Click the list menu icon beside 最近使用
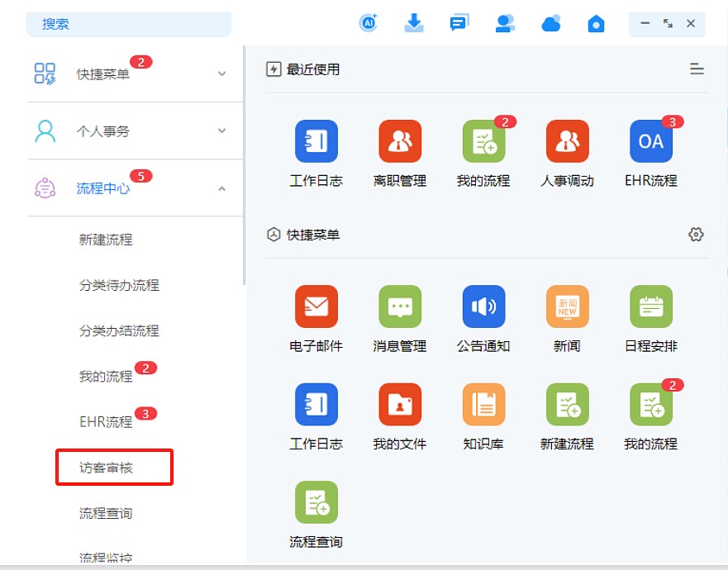Screen dimensions: 728x570 [x=697, y=69]
